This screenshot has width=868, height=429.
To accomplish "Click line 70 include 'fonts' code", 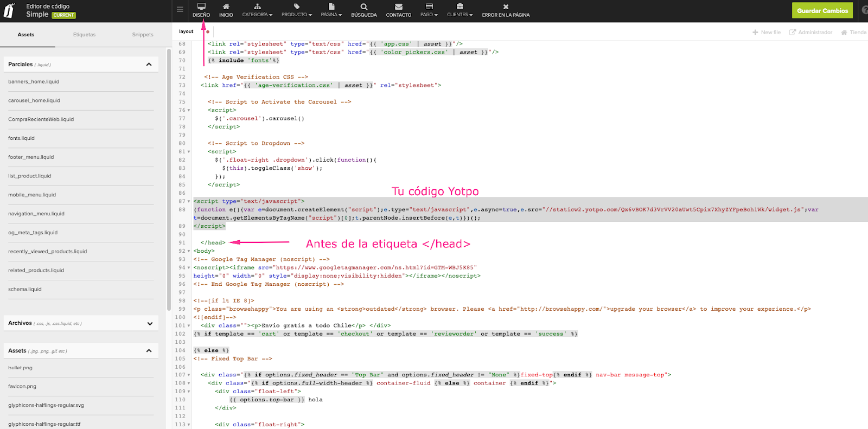I will point(244,61).
